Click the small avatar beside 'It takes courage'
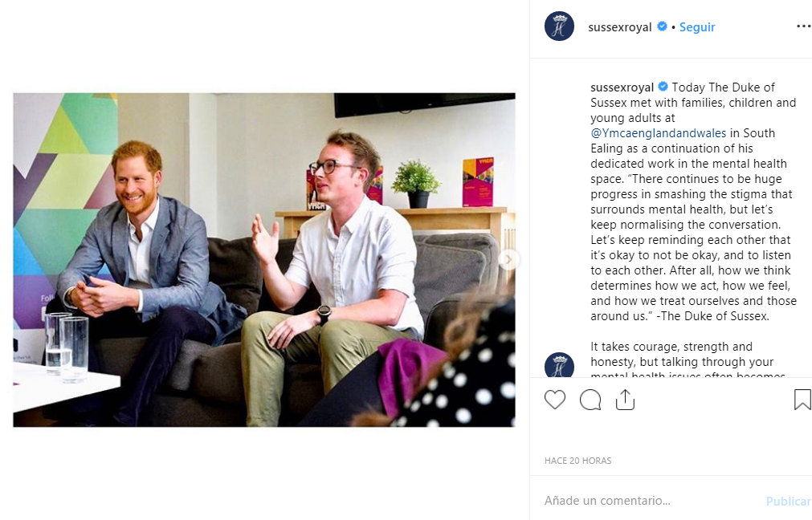 point(559,365)
